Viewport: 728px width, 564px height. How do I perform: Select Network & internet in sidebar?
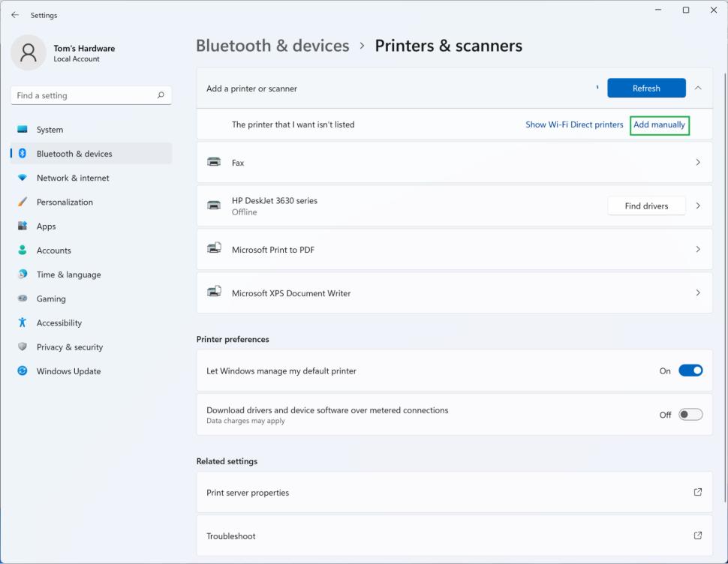pyautogui.click(x=73, y=178)
